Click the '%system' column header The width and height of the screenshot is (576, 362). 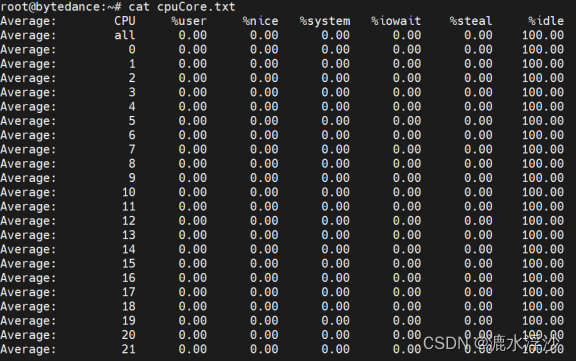tap(324, 21)
